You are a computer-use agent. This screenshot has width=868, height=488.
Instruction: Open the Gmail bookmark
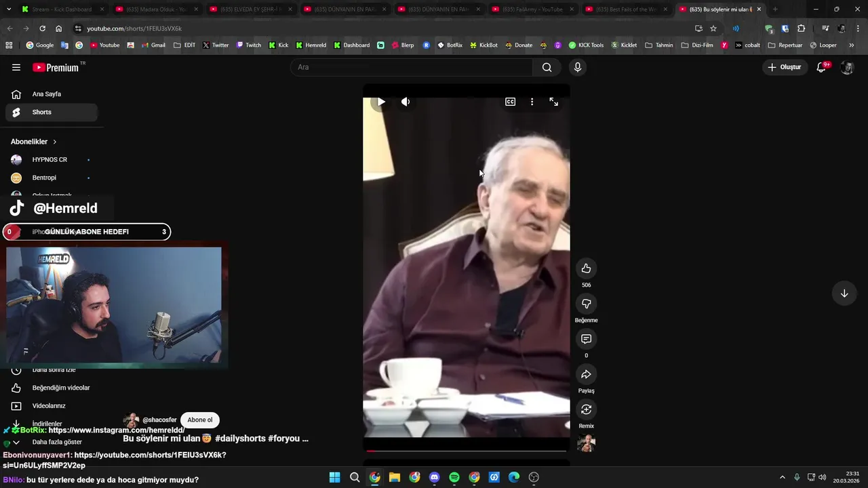tap(153, 45)
